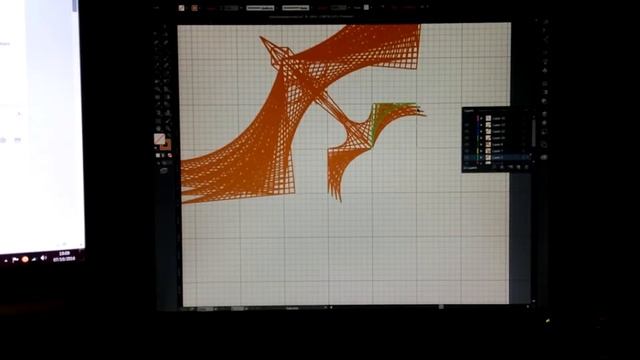Click the taskbar clock on the left monitor
This screenshot has width=640, height=360.
click(64, 256)
